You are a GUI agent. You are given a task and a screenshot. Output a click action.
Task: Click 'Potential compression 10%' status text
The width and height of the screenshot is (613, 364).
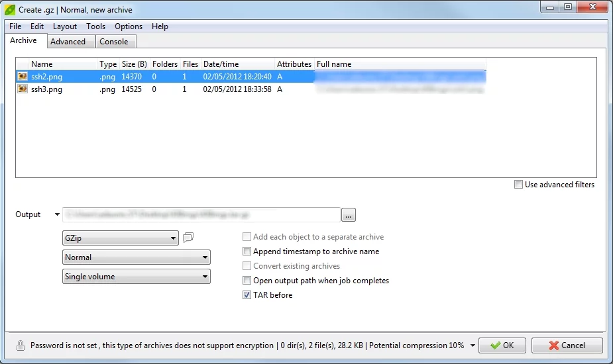[416, 345]
